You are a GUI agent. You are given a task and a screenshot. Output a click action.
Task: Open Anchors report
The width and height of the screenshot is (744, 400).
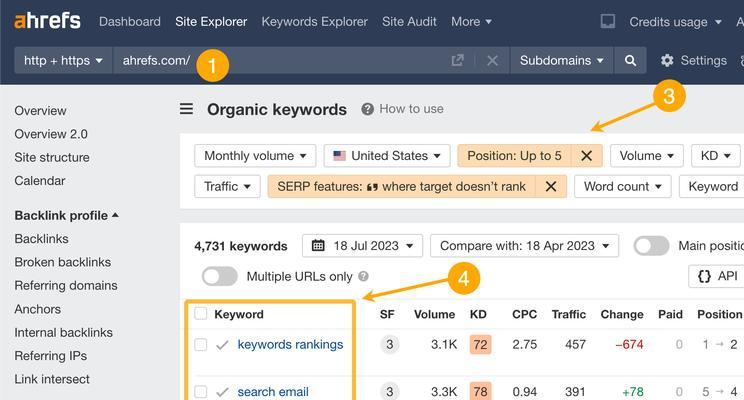click(x=37, y=309)
